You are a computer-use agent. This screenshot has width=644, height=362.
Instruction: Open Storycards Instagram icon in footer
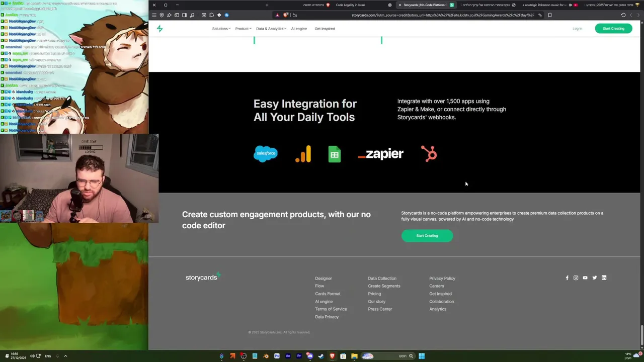pyautogui.click(x=576, y=278)
